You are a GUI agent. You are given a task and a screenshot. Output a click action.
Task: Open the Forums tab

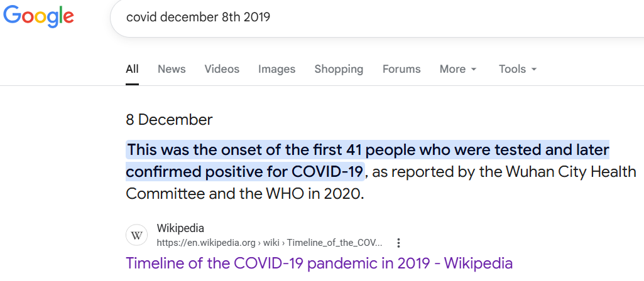point(401,69)
